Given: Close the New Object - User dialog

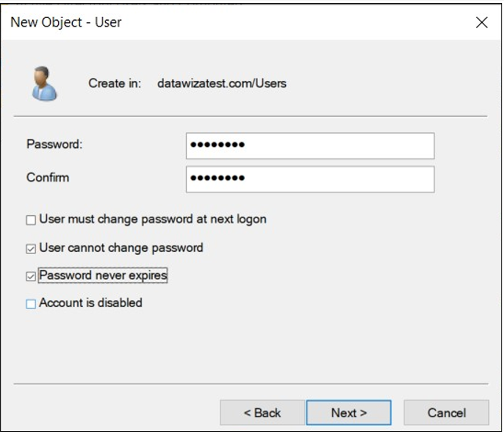Looking at the screenshot, I should click(481, 23).
